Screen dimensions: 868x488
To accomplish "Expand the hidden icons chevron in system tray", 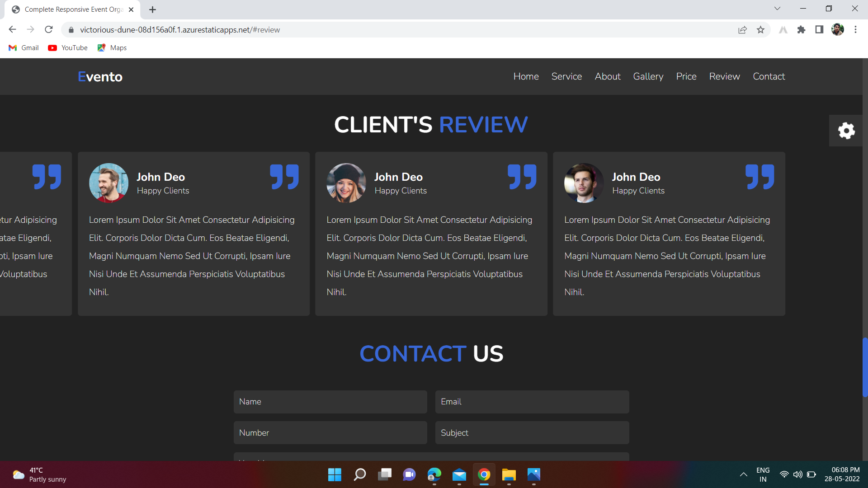I will tap(743, 474).
